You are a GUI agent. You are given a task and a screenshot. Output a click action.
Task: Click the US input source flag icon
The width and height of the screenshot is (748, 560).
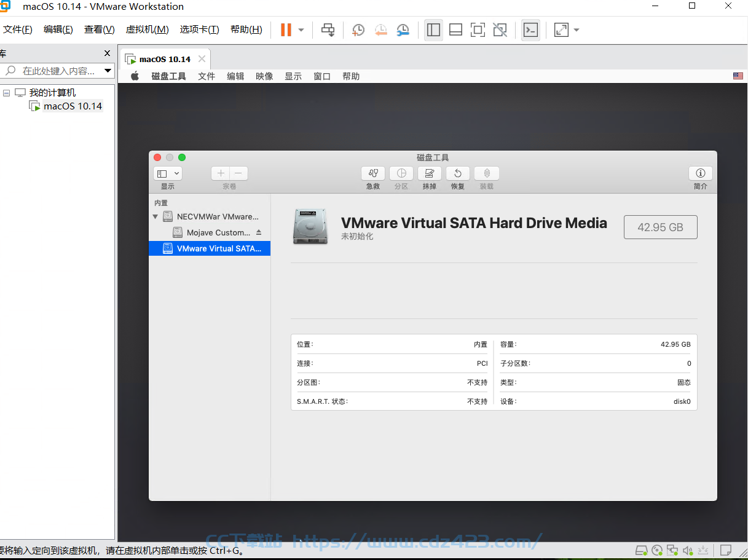pyautogui.click(x=738, y=76)
